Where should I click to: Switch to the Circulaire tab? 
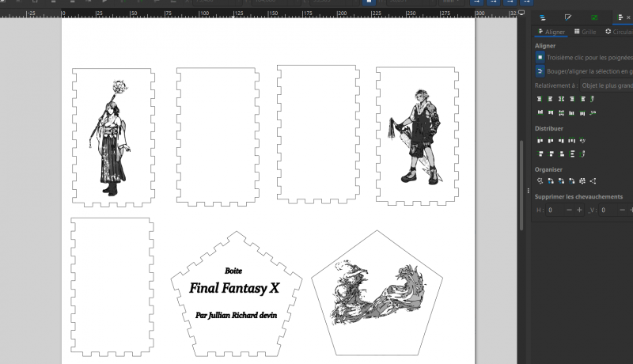(x=618, y=32)
